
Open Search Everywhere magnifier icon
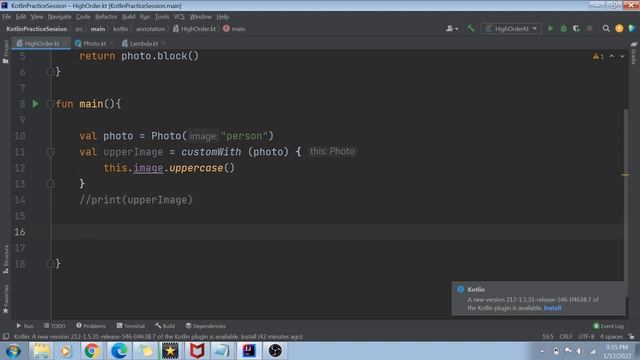606,29
